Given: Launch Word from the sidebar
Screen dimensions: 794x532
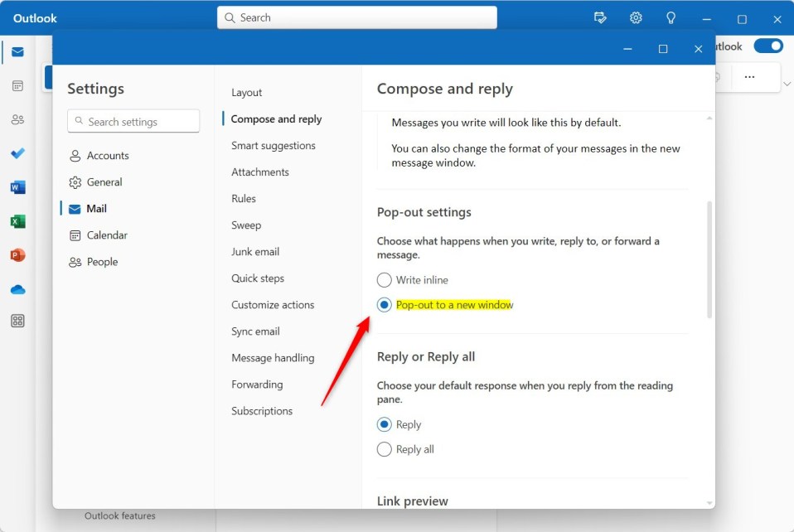Looking at the screenshot, I should coord(17,186).
